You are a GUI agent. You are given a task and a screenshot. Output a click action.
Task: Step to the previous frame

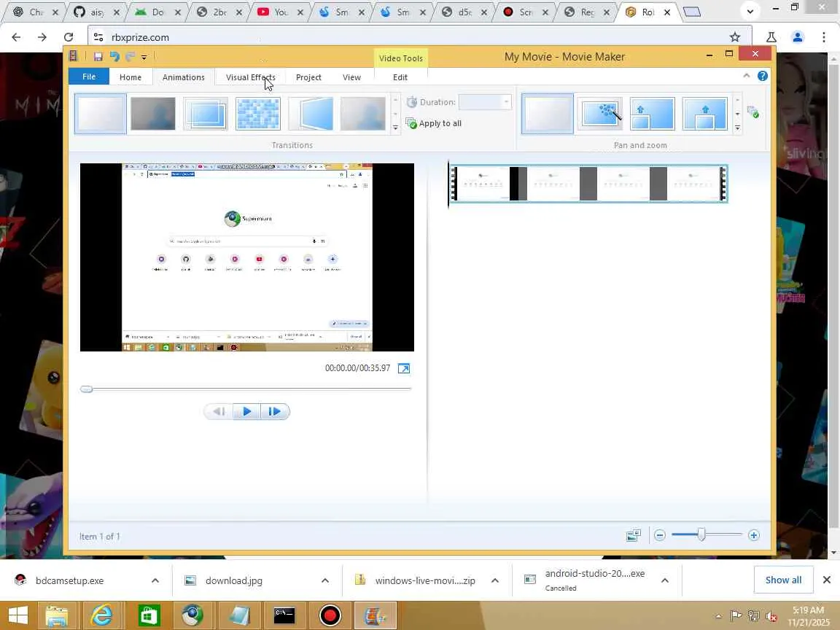[219, 411]
